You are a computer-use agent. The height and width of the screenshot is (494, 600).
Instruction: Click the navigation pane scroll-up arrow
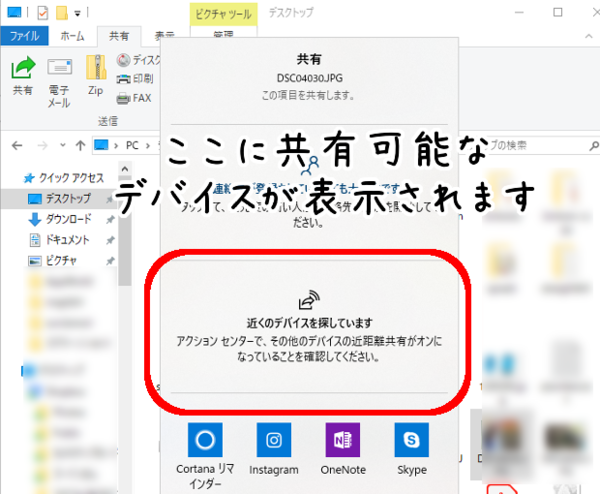[x=125, y=169]
